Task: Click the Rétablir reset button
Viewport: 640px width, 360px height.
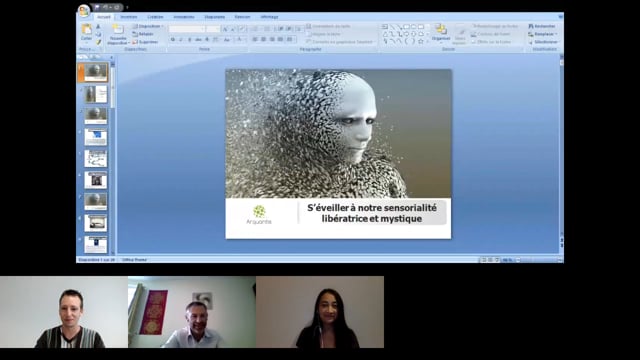Action: (143, 34)
